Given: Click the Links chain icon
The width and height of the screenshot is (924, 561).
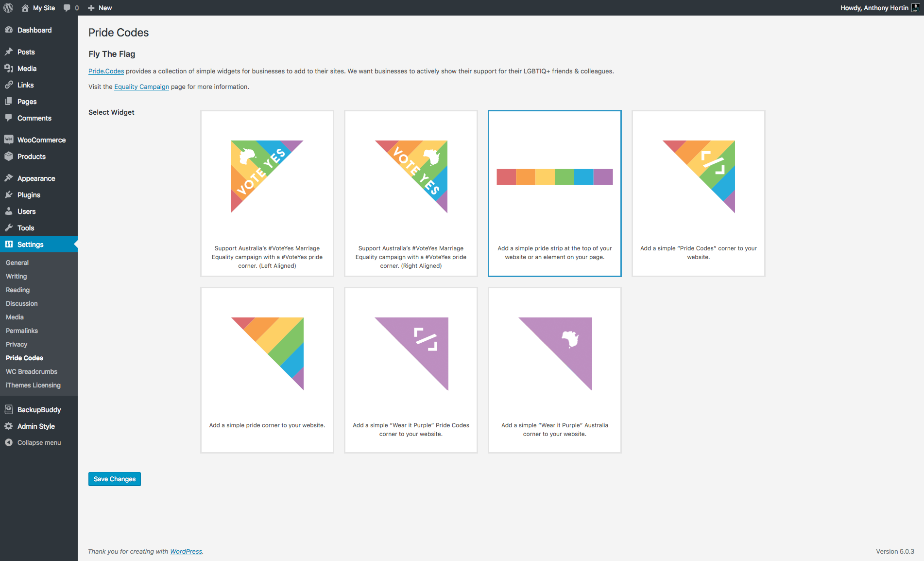Looking at the screenshot, I should point(9,85).
